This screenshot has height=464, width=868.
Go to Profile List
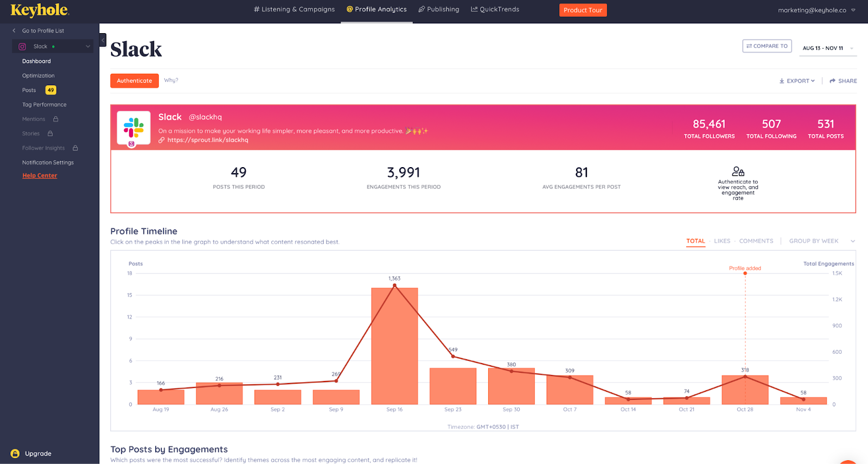(43, 31)
